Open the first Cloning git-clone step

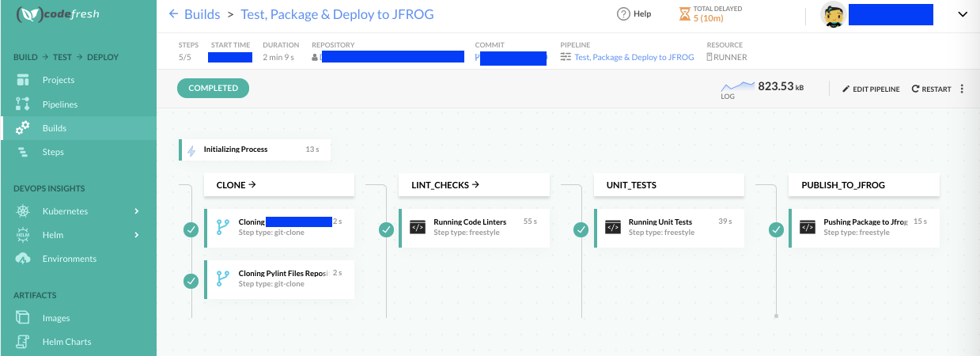(x=279, y=228)
